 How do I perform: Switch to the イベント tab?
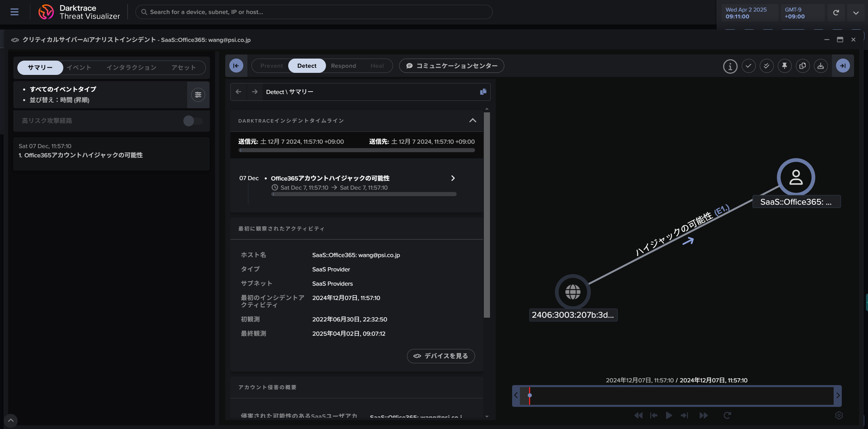pyautogui.click(x=79, y=67)
